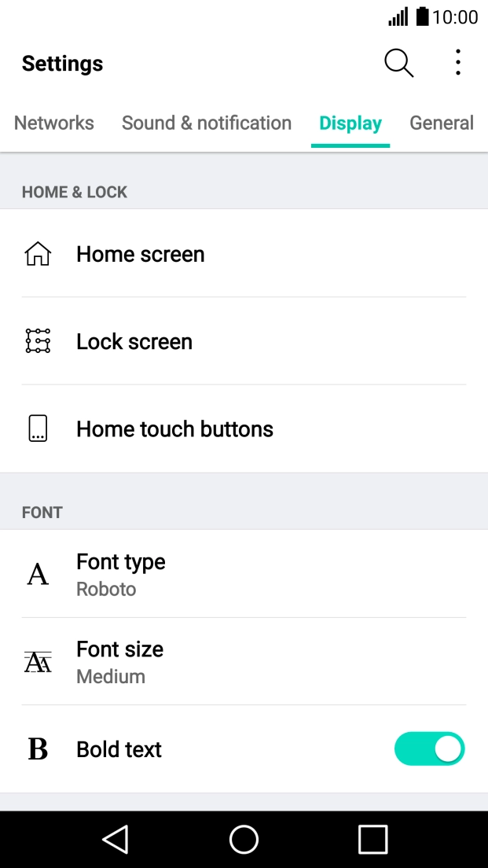Screen dimensions: 488x868
Task: Select the Display tab
Action: pos(350,123)
